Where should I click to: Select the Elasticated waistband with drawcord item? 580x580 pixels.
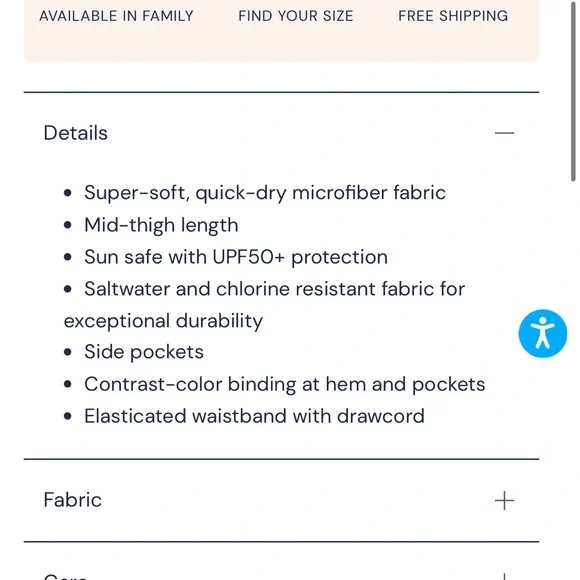254,416
